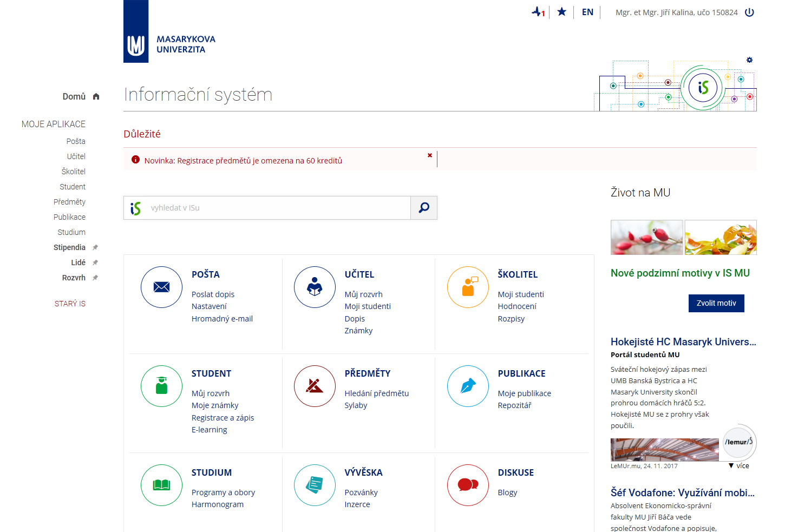Click the Student graduation cap icon
Image resolution: width=785 pixels, height=532 pixels.
pyautogui.click(x=161, y=386)
